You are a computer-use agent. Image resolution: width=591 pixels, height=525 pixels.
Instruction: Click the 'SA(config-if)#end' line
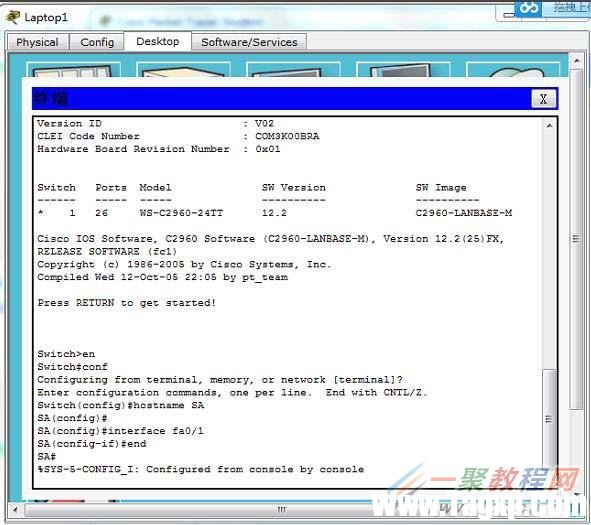click(x=92, y=444)
